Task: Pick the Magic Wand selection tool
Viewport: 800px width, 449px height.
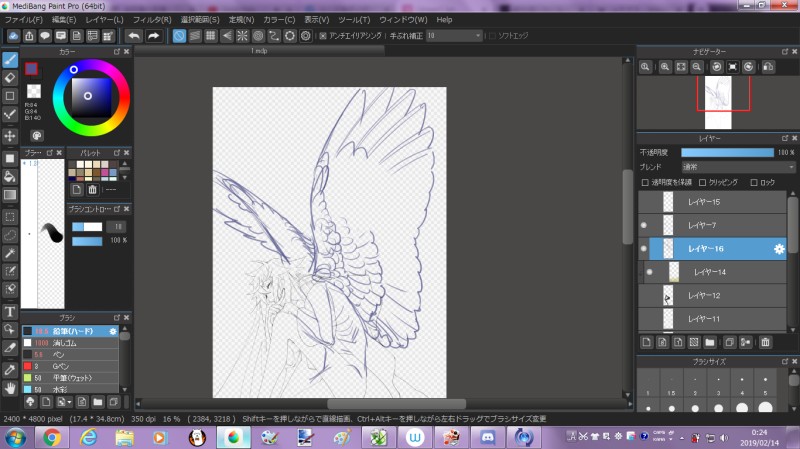Action: [10, 253]
